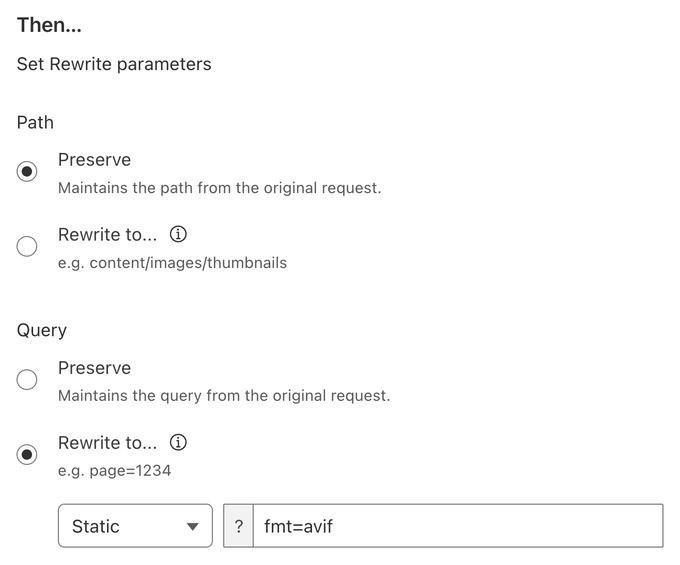Click the Static dropdown arrow
Image resolution: width=680 pixels, height=565 pixels.
(193, 526)
